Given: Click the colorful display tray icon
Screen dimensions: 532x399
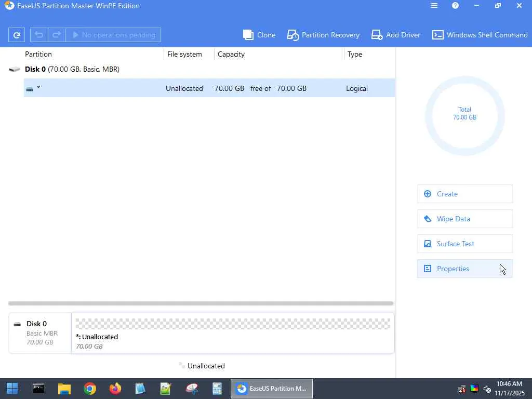Looking at the screenshot, I should (x=474, y=389).
